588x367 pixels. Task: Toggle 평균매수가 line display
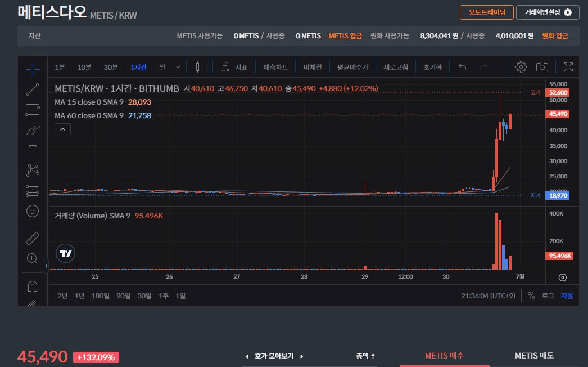coord(352,67)
